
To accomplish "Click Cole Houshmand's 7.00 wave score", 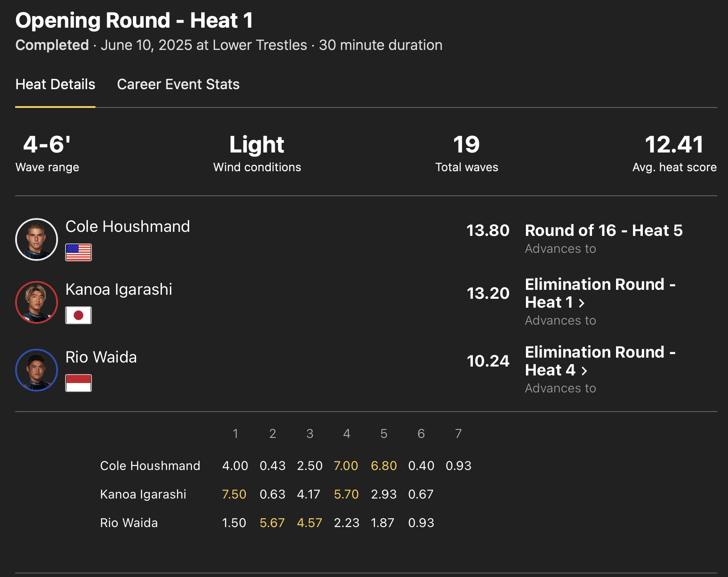I will pyautogui.click(x=346, y=466).
